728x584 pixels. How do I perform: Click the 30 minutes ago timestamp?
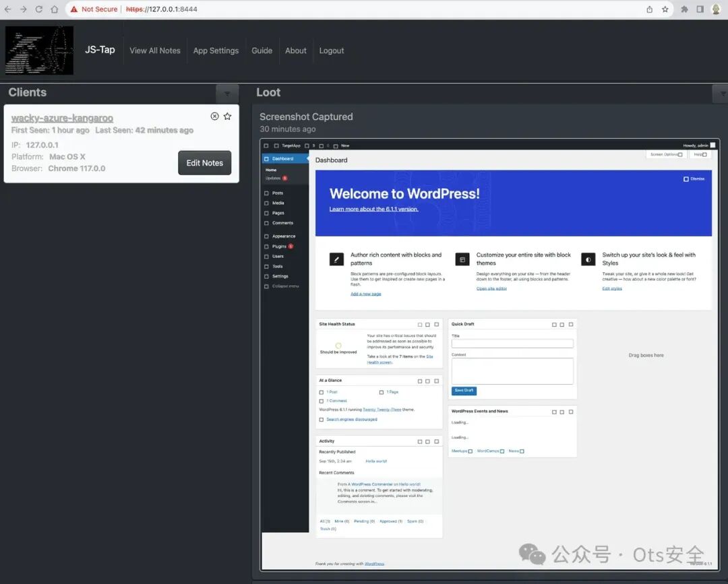287,129
